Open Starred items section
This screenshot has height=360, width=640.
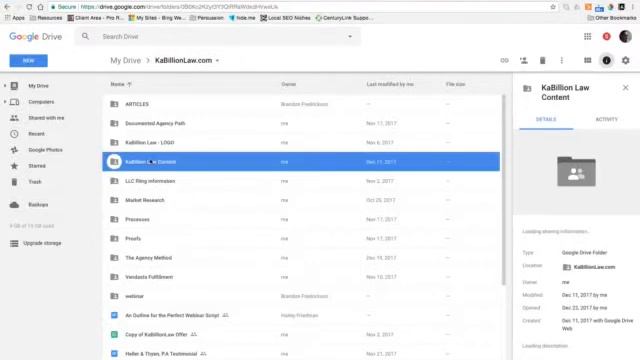(37, 166)
